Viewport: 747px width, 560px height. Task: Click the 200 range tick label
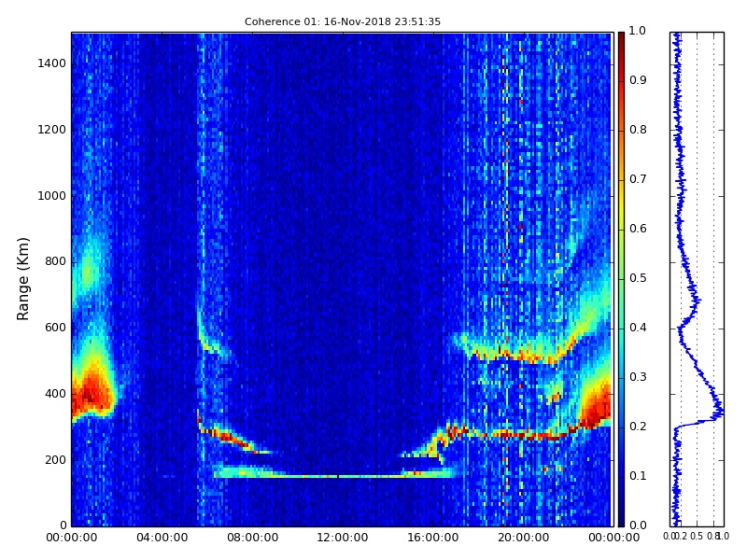click(55, 460)
